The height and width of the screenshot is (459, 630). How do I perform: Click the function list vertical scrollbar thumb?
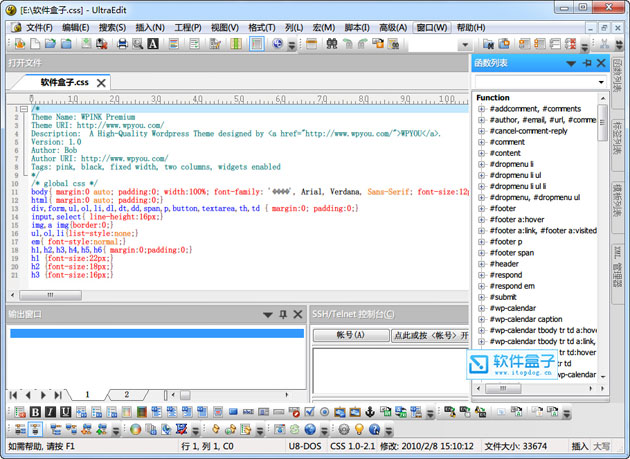[x=602, y=122]
